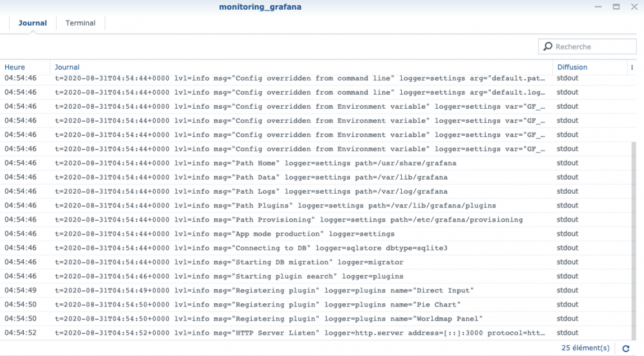Select the Journal tab
Screen dimensions: 644x356
[32, 23]
